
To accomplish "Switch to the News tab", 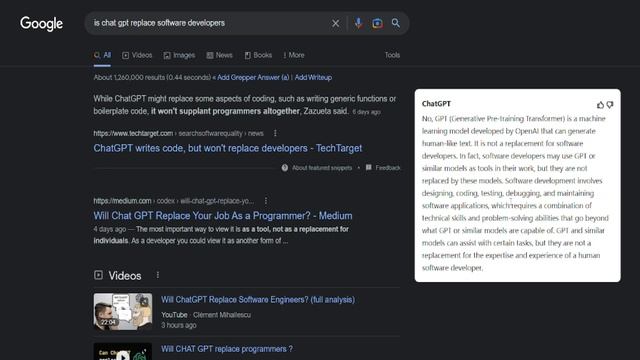I will [x=219, y=55].
